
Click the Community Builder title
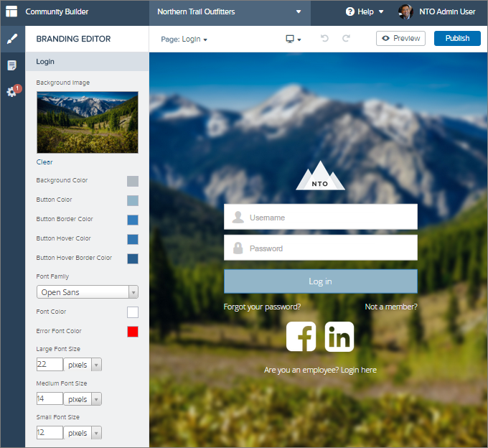[57, 11]
